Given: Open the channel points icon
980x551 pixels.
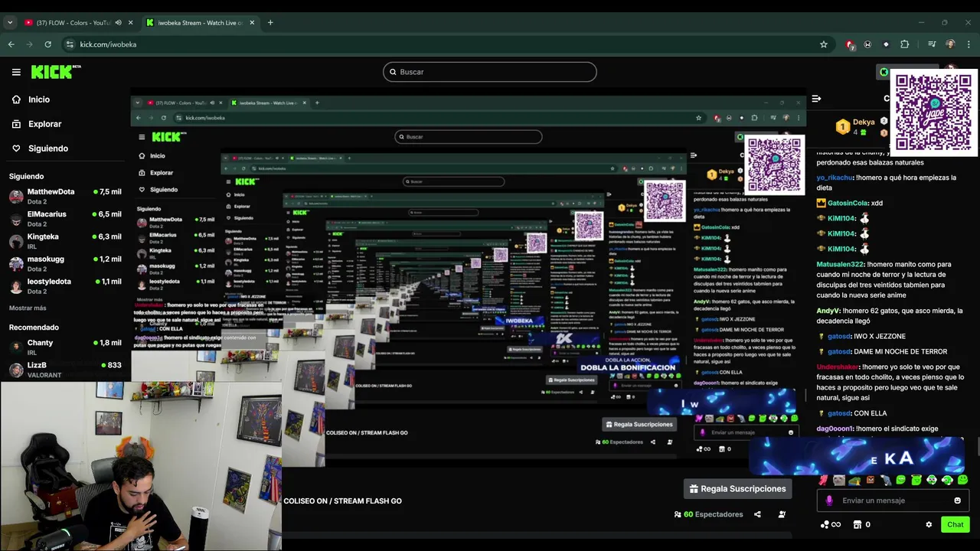Looking at the screenshot, I should (x=830, y=524).
